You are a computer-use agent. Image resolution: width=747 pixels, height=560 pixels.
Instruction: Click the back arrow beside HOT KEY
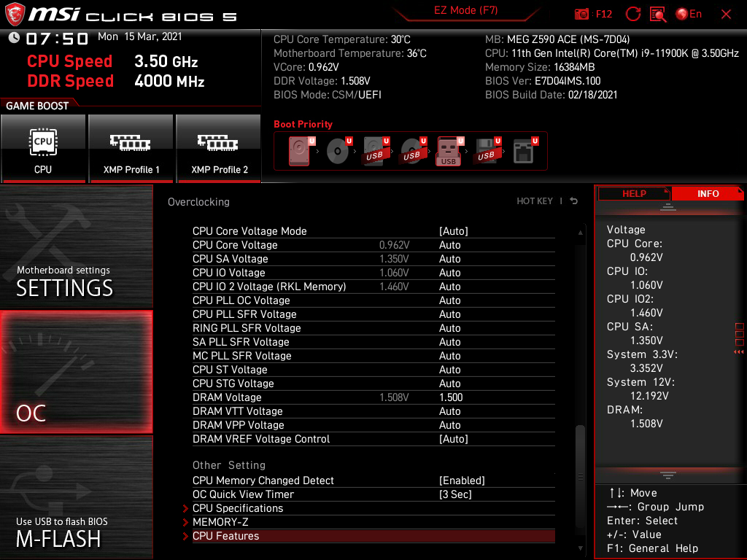pyautogui.click(x=574, y=201)
